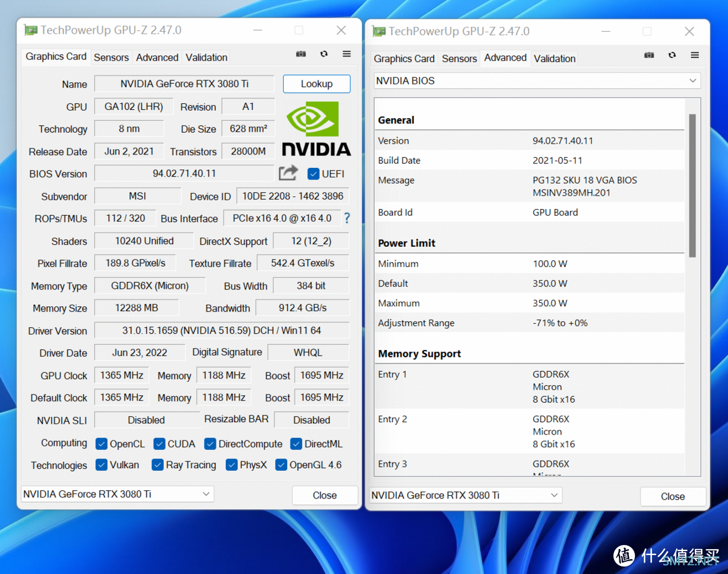This screenshot has width=728, height=574.
Task: Click the Bus Interface field value
Action: tap(282, 219)
